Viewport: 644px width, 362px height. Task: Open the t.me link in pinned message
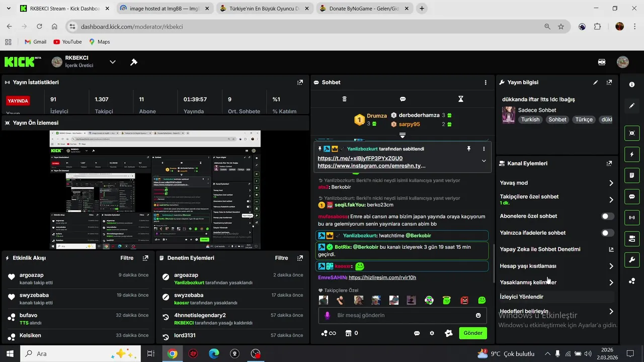[x=360, y=158]
